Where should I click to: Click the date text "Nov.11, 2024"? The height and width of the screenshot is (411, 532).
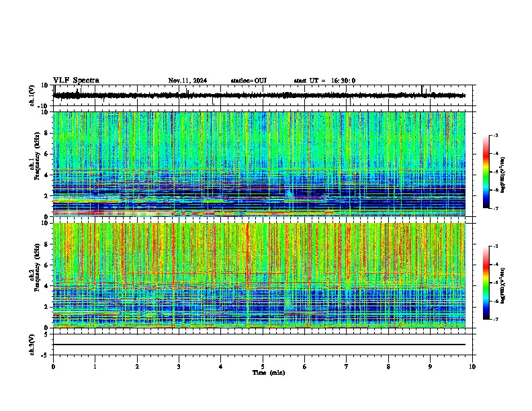click(x=187, y=81)
